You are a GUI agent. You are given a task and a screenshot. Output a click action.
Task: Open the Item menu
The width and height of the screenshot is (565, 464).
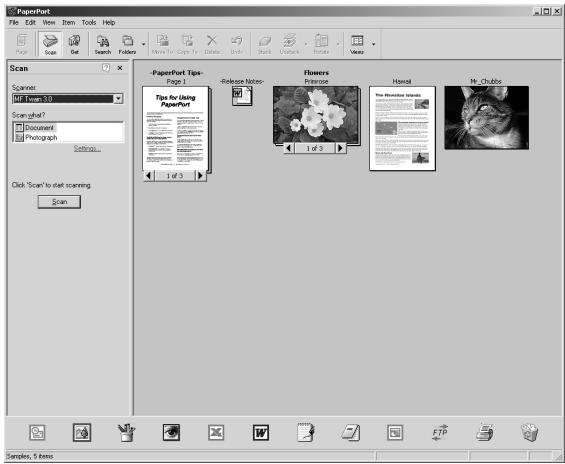68,22
